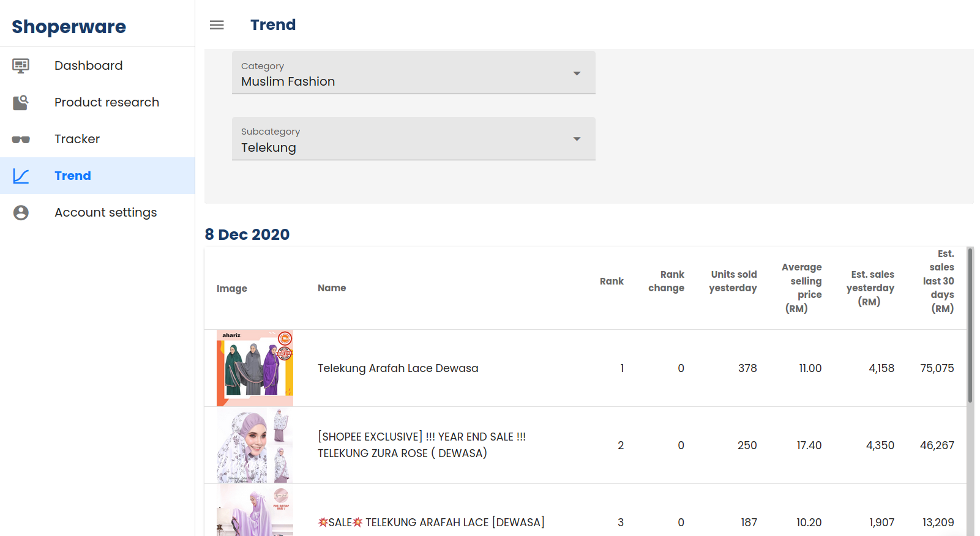The width and height of the screenshot is (980, 536).
Task: Click the Product research icon
Action: 21,102
